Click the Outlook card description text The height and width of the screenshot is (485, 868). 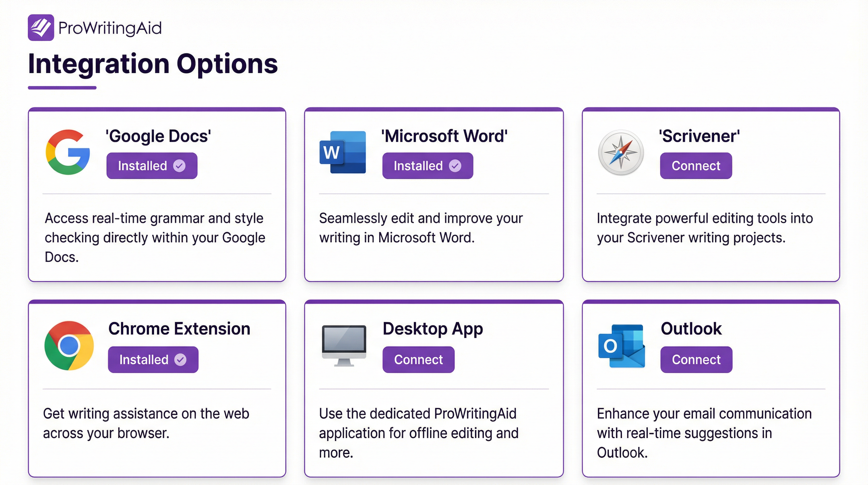(704, 433)
